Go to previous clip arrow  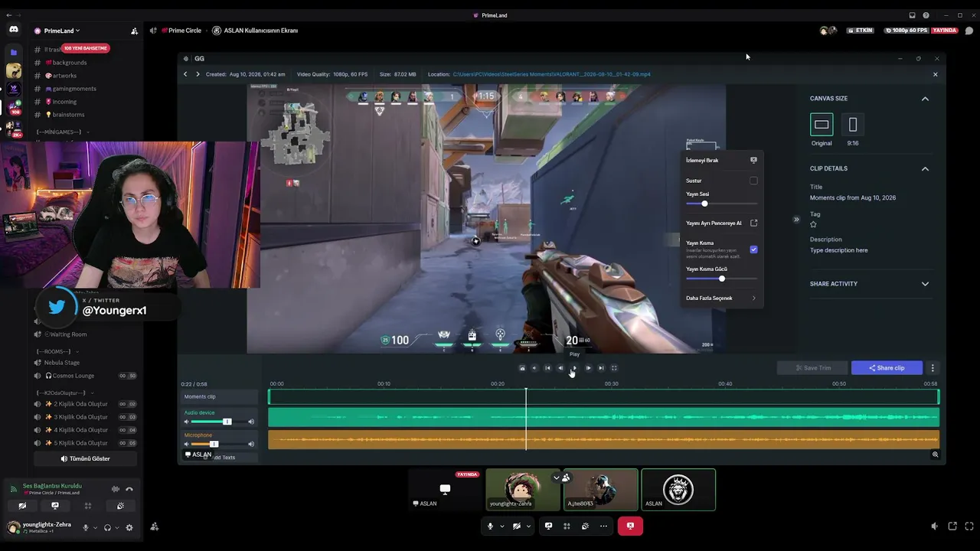[x=185, y=74]
